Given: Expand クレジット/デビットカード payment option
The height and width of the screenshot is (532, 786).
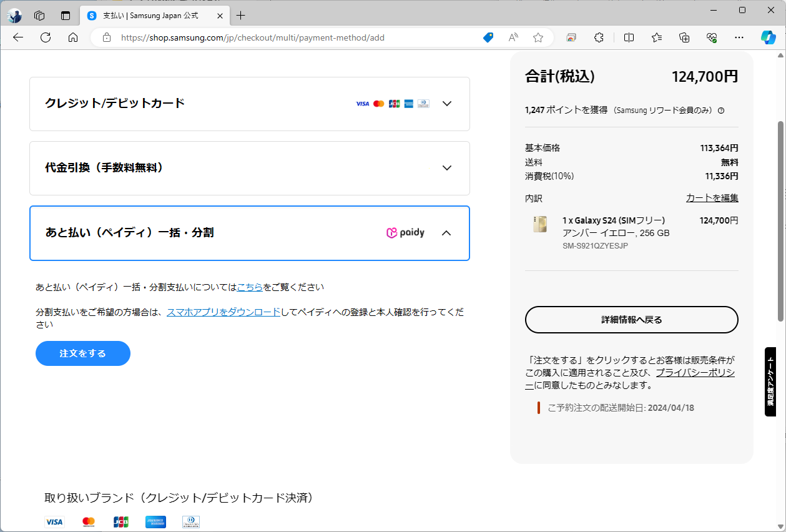Looking at the screenshot, I should pyautogui.click(x=250, y=104).
